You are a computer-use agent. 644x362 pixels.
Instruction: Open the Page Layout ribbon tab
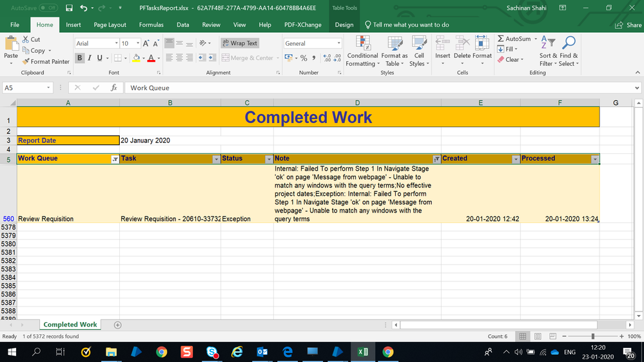tap(110, 24)
